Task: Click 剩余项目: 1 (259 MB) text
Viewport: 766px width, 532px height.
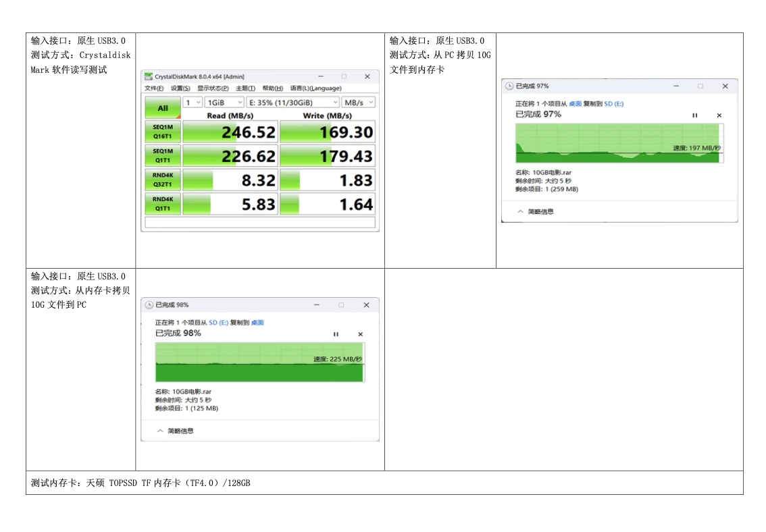Action: 546,189
